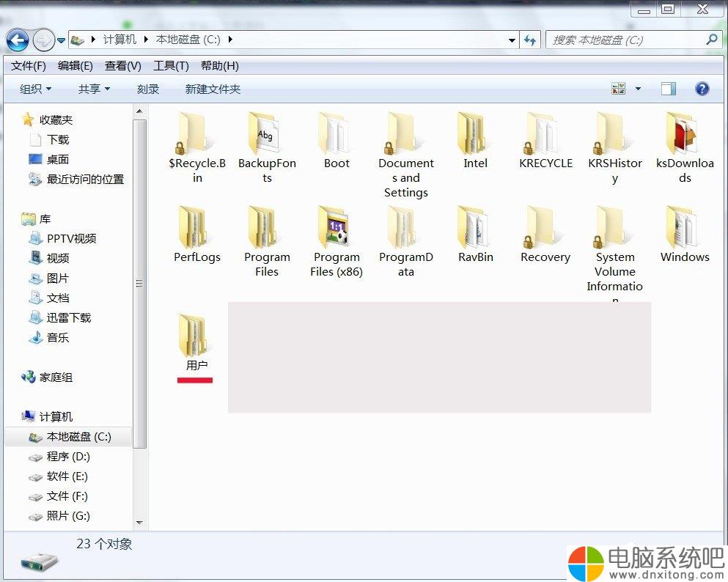Open the 组织 dropdown menu
728x582 pixels.
tap(35, 89)
